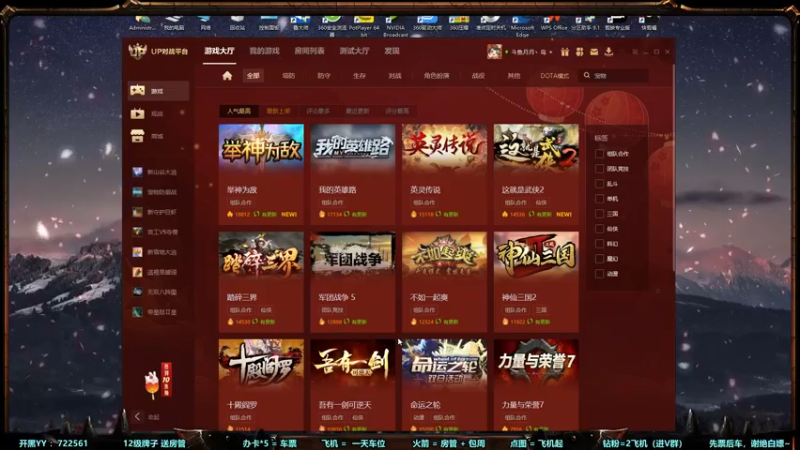
Task: Open the 视频 section in the sidebar
Action: [x=158, y=114]
